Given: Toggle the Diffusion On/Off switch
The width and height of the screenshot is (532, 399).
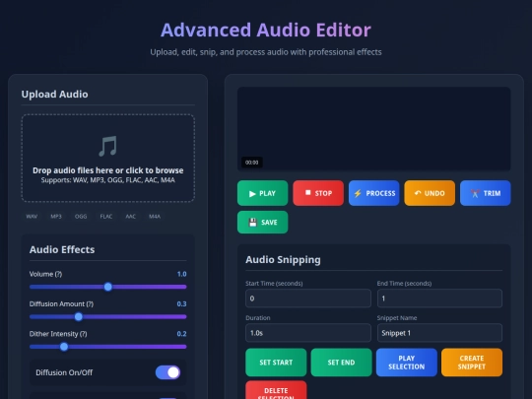Looking at the screenshot, I should coord(167,372).
